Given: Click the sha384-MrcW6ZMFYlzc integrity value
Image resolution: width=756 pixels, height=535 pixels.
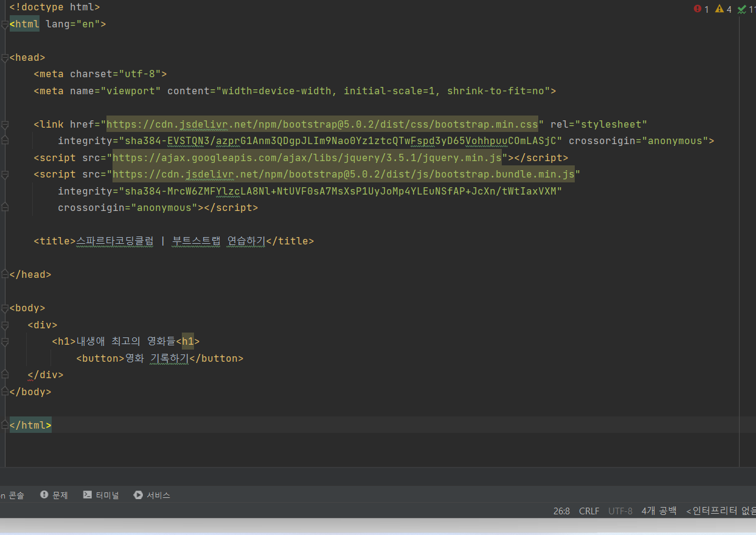Looking at the screenshot, I should pyautogui.click(x=341, y=192).
